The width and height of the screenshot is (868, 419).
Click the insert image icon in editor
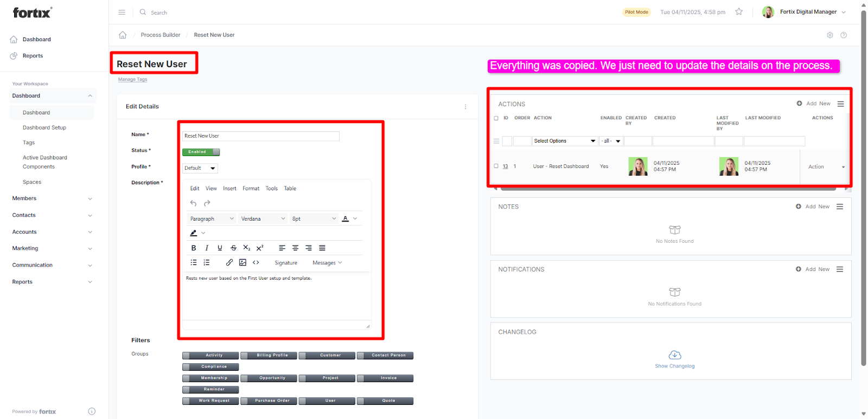[x=242, y=262]
